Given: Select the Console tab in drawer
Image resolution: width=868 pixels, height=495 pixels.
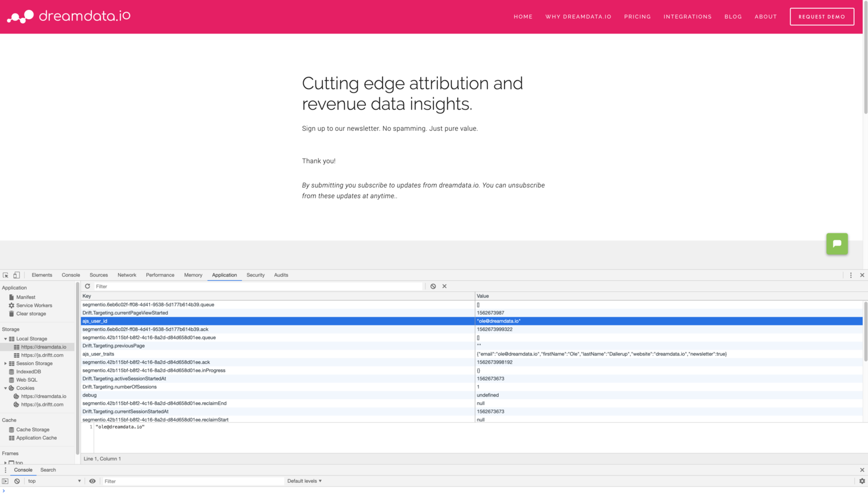Looking at the screenshot, I should pyautogui.click(x=23, y=470).
